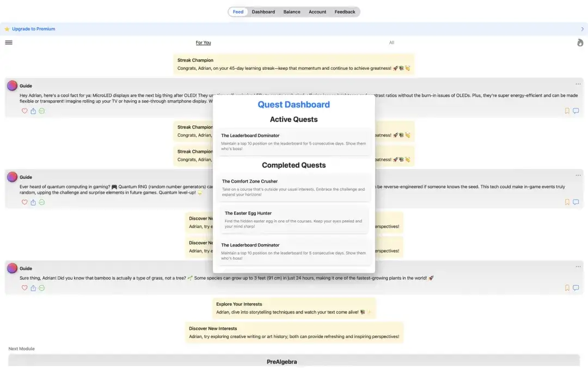
Task: Open the PreAlgebra next module
Action: [294, 361]
